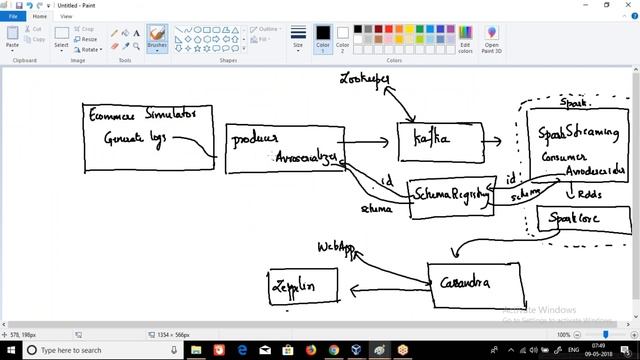The height and width of the screenshot is (360, 640).
Task: Collapse the ribbon with the chevron
Action: pyautogui.click(x=624, y=16)
